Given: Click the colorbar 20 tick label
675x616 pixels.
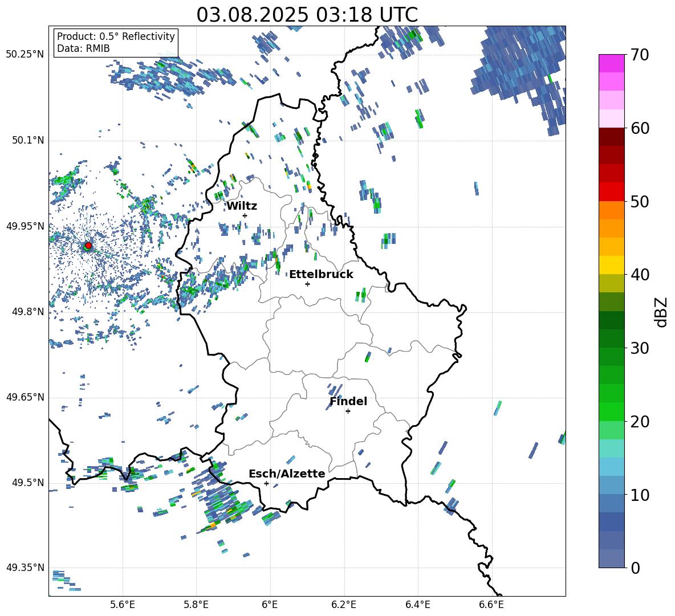Looking at the screenshot, I should (640, 421).
